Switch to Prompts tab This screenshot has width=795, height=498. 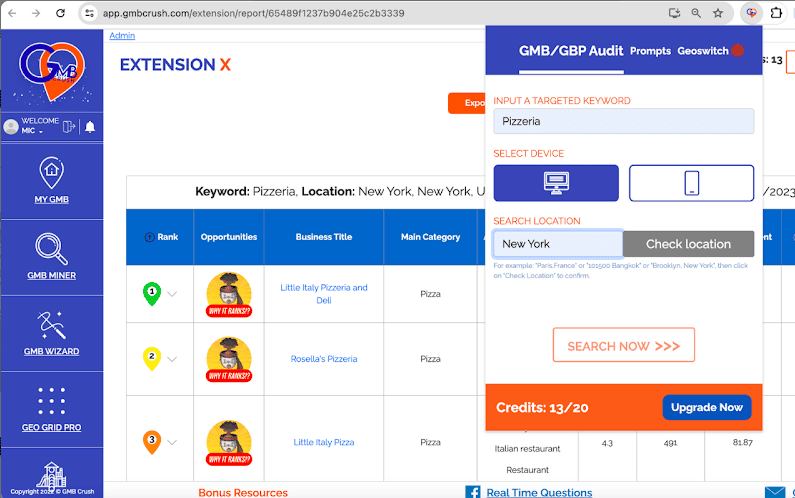pyautogui.click(x=651, y=51)
